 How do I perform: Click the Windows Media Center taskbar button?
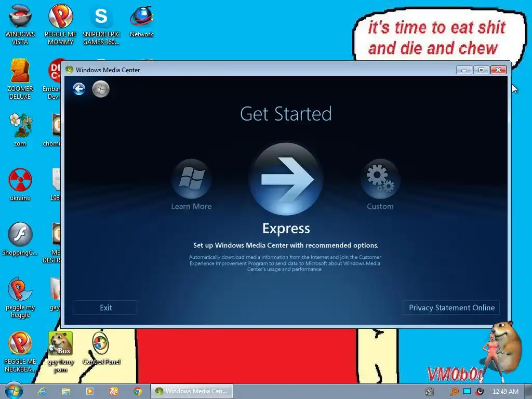(192, 391)
